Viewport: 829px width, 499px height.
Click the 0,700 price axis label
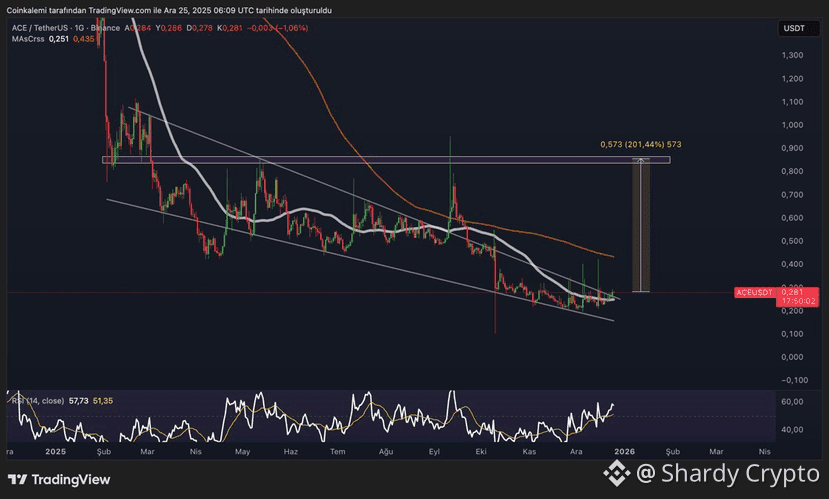(x=792, y=195)
